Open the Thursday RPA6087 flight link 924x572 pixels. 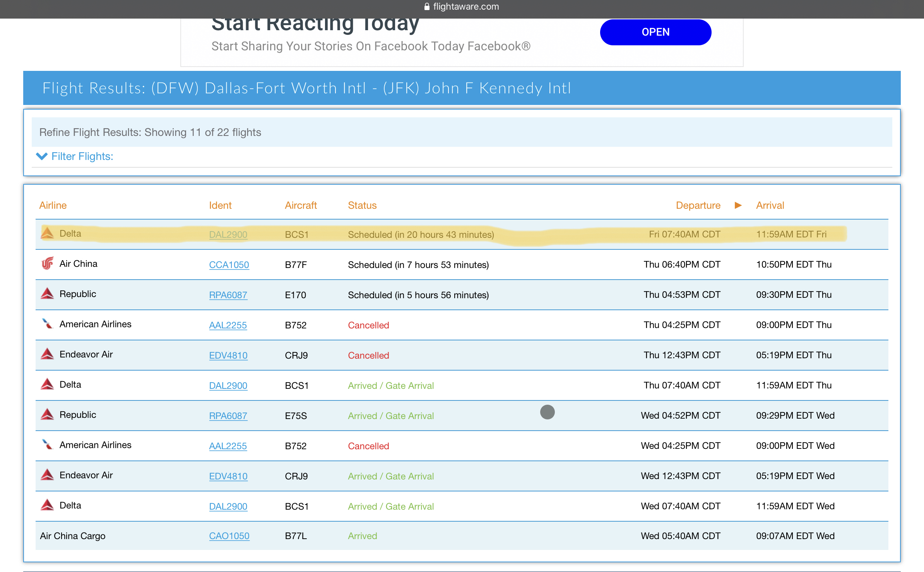[228, 295]
